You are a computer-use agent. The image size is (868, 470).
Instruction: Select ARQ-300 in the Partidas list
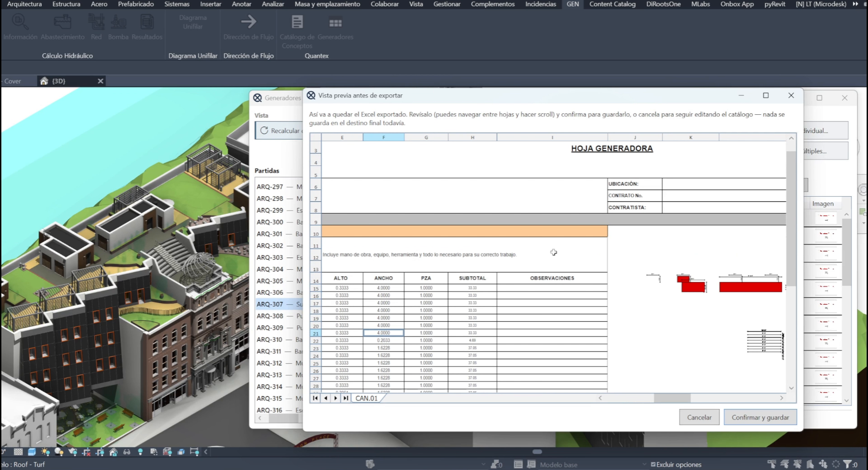[x=279, y=222]
